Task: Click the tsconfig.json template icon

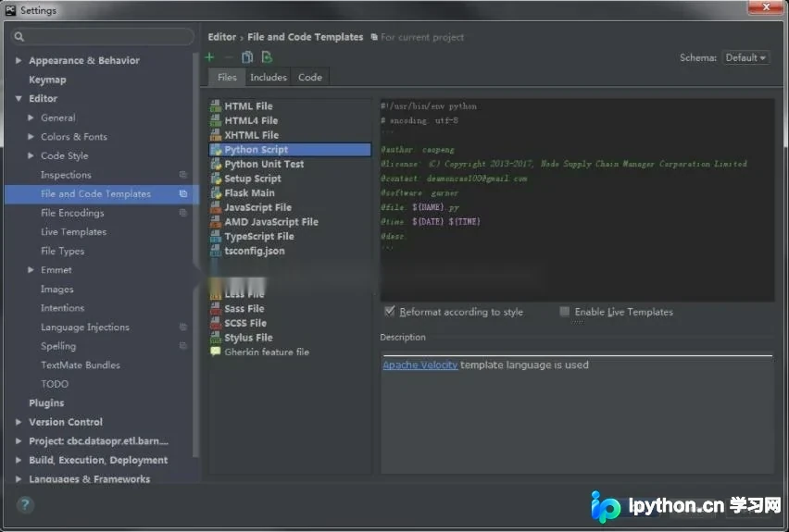Action: click(x=216, y=251)
